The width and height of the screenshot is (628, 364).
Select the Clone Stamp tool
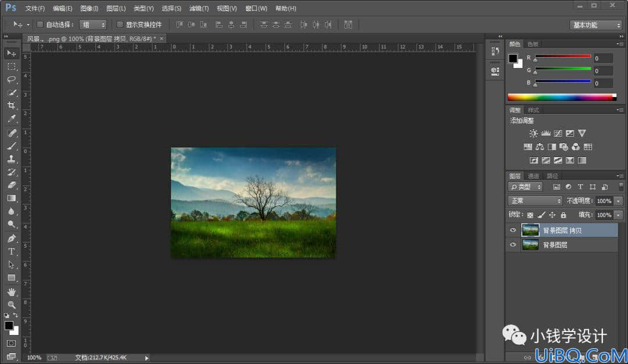11,159
